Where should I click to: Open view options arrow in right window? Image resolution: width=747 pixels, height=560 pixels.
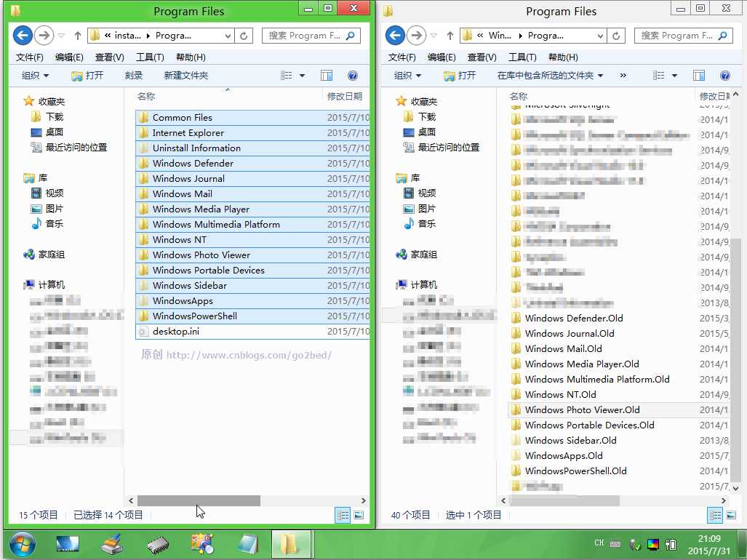[674, 75]
